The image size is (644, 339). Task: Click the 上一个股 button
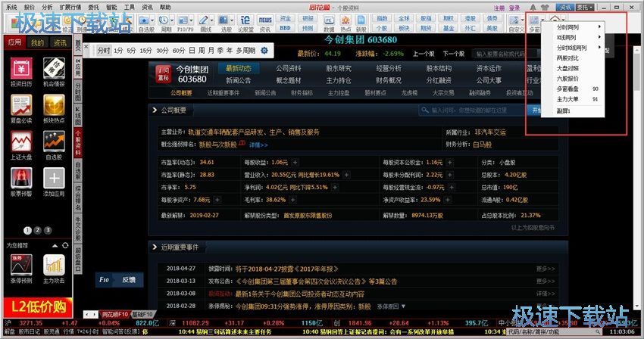tap(423, 54)
